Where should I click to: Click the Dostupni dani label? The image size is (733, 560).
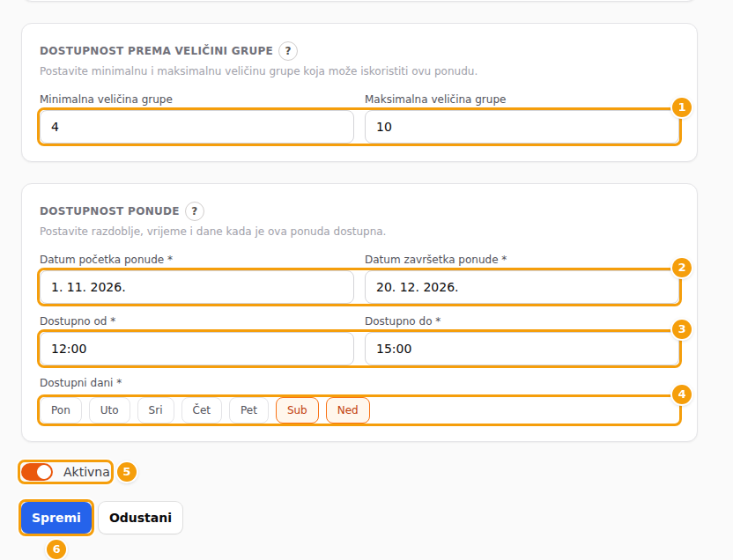coord(80,382)
